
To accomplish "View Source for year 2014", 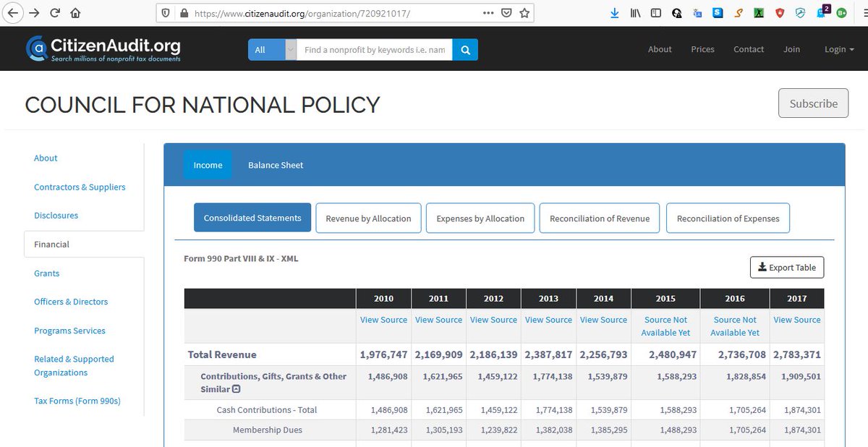I will [603, 320].
